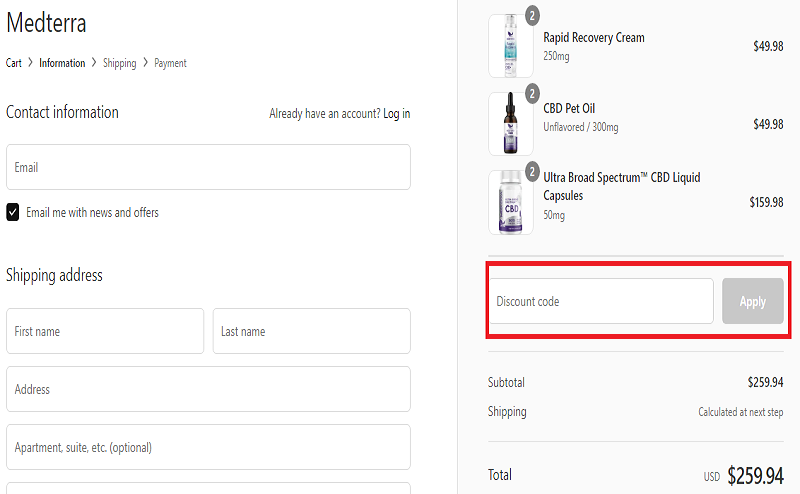Click the Shipping address heading
800x494 pixels.
coord(54,275)
